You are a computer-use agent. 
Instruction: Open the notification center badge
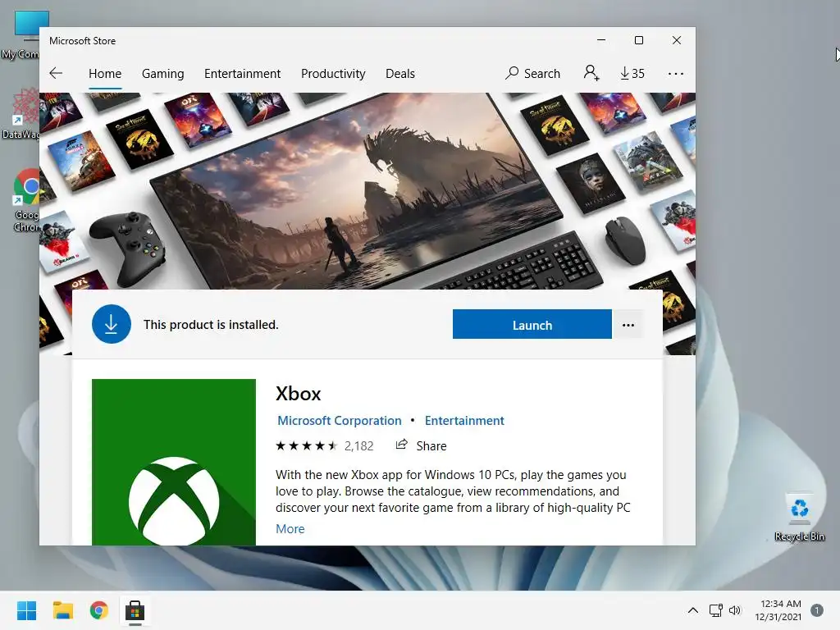pyautogui.click(x=817, y=610)
